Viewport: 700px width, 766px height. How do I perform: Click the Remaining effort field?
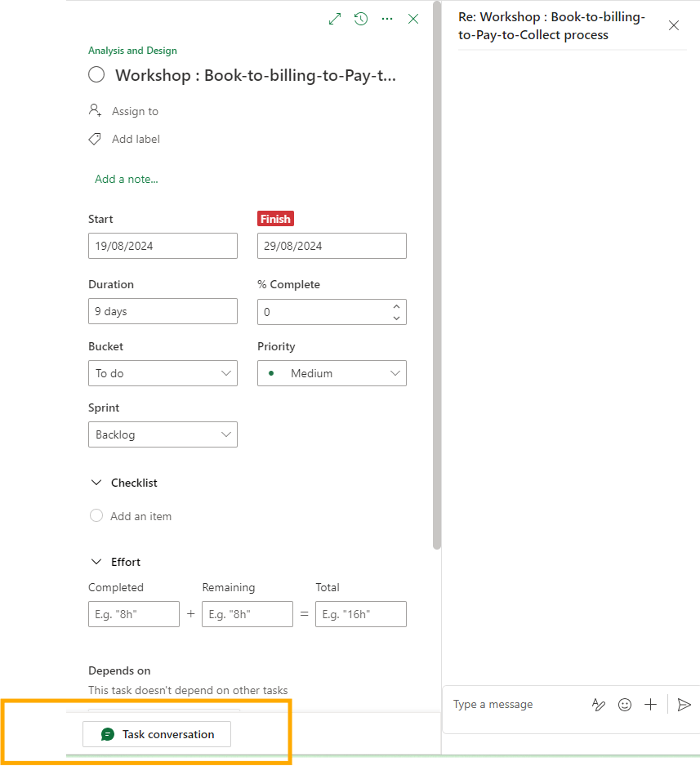247,614
